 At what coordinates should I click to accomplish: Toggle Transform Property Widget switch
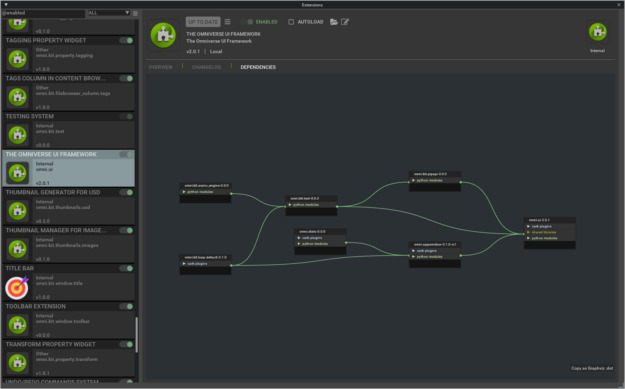126,344
